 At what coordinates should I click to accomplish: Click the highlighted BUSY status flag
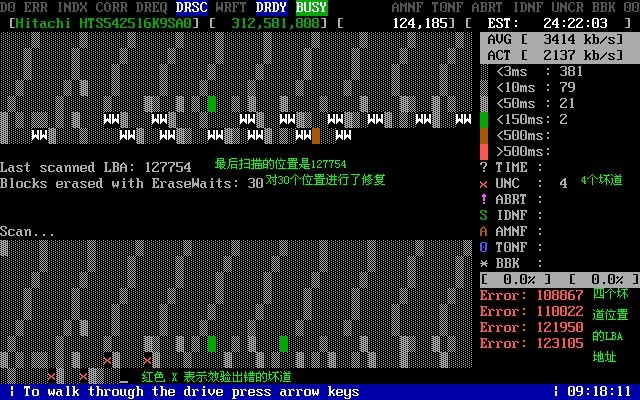[312, 7]
